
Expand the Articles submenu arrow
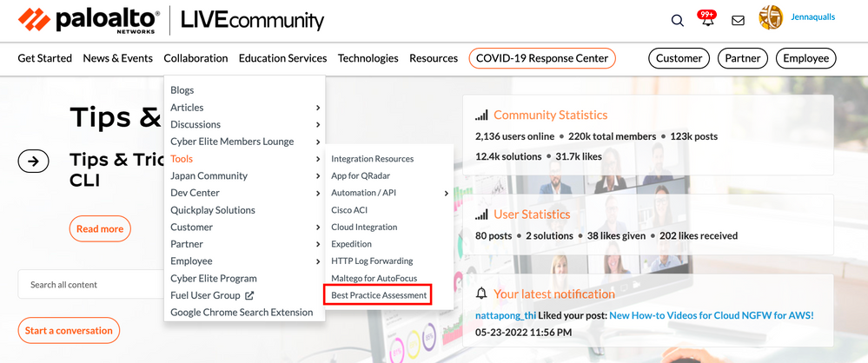(318, 108)
